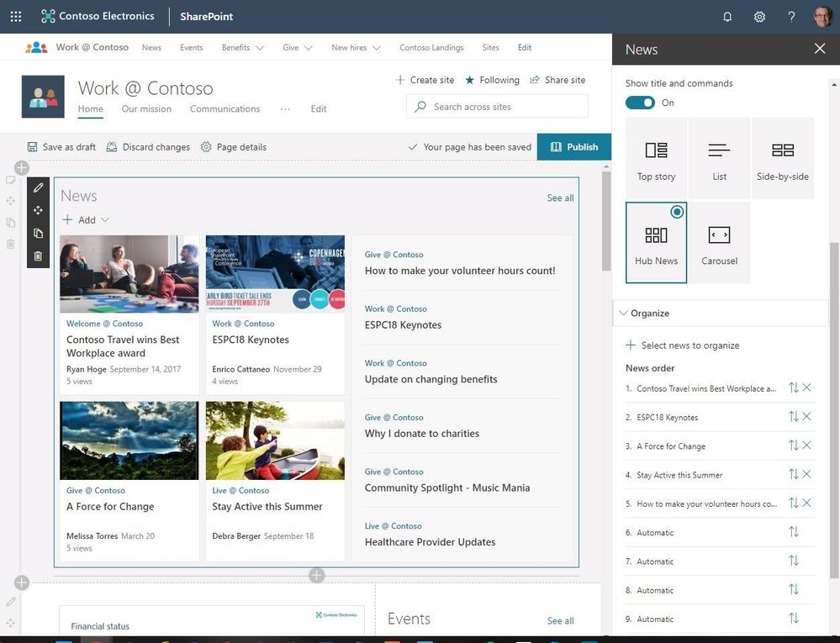
Task: Open Events in the hub navigation
Action: (x=191, y=48)
